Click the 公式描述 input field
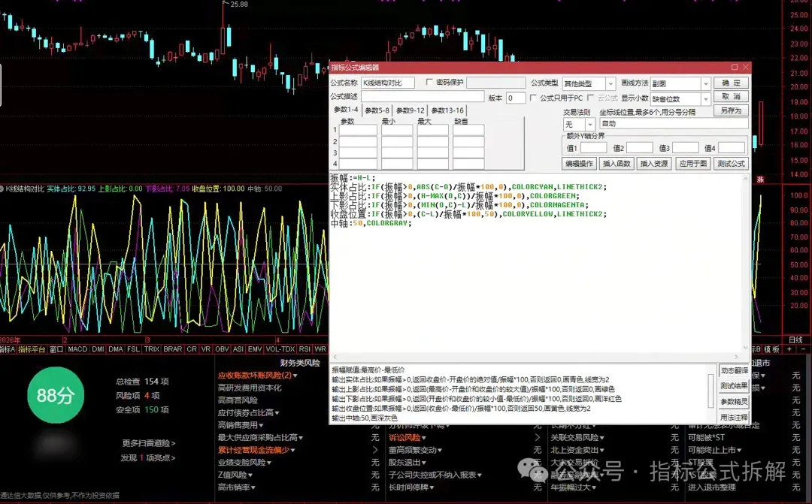 coord(422,97)
